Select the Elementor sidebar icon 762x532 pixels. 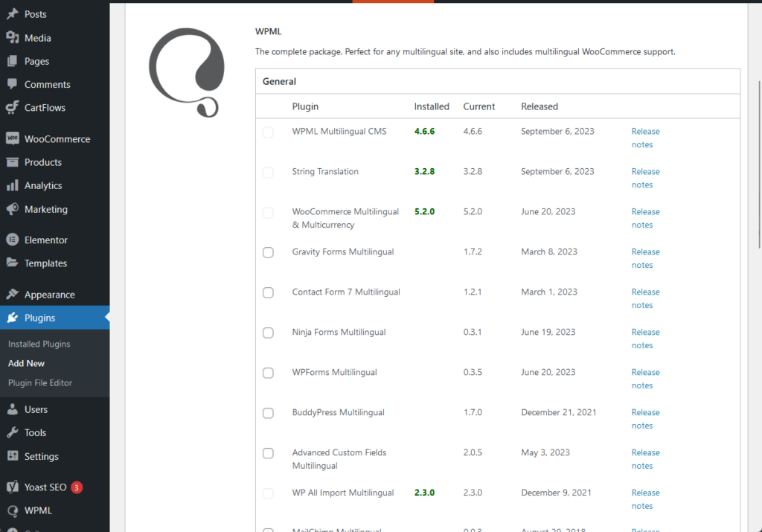tap(13, 239)
